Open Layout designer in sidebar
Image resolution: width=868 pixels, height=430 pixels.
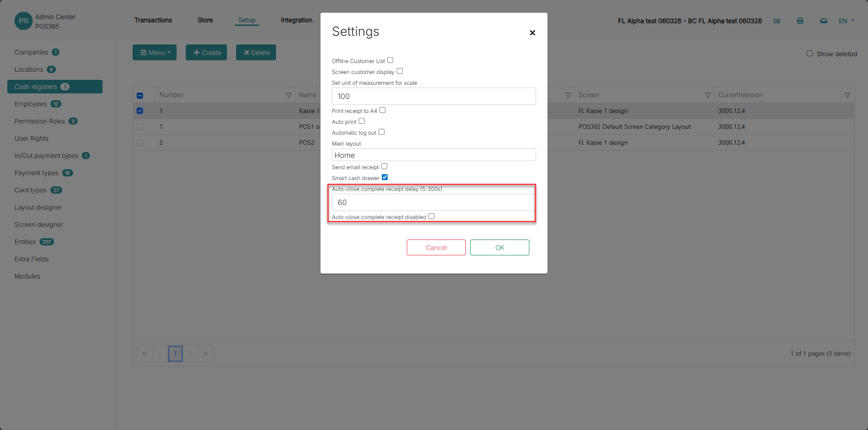click(38, 207)
